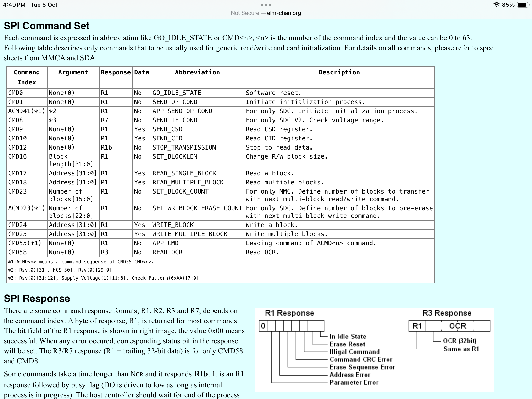The height and width of the screenshot is (399, 532).
Task: Select the CMD55(*1) cell
Action: click(x=27, y=243)
